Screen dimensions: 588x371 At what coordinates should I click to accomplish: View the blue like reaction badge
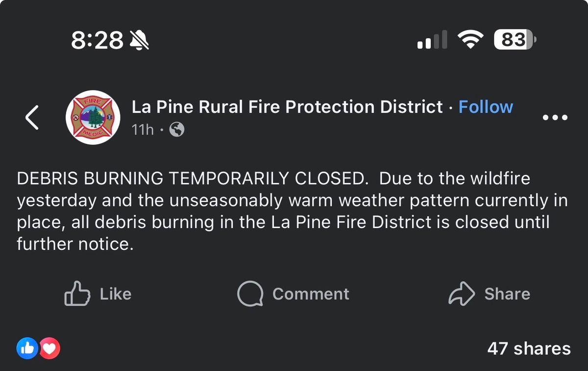point(27,348)
